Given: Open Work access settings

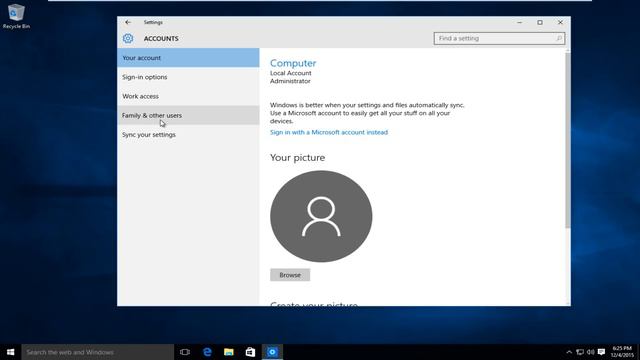Looking at the screenshot, I should point(188,96).
